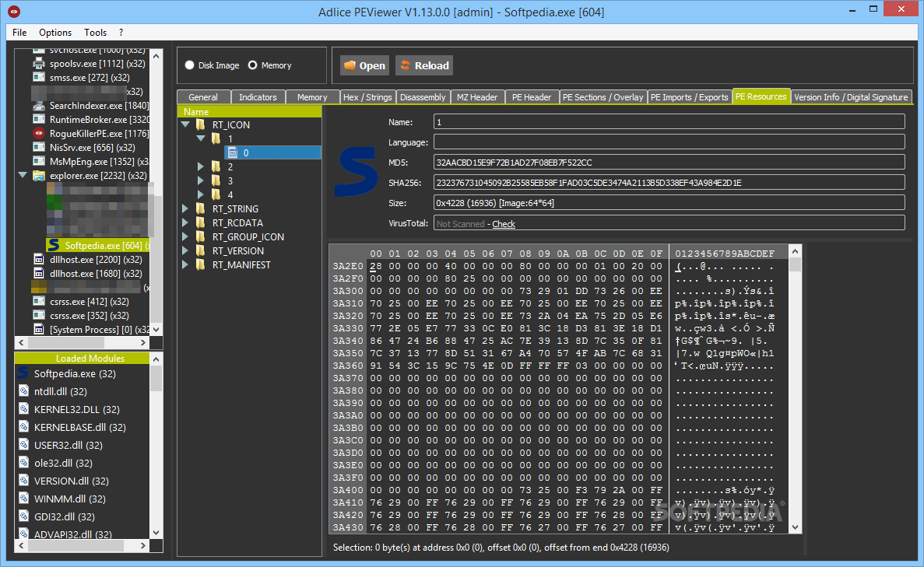The height and width of the screenshot is (567, 924).
Task: Click the Loaded Modules scroll-down arrow
Action: [156, 532]
